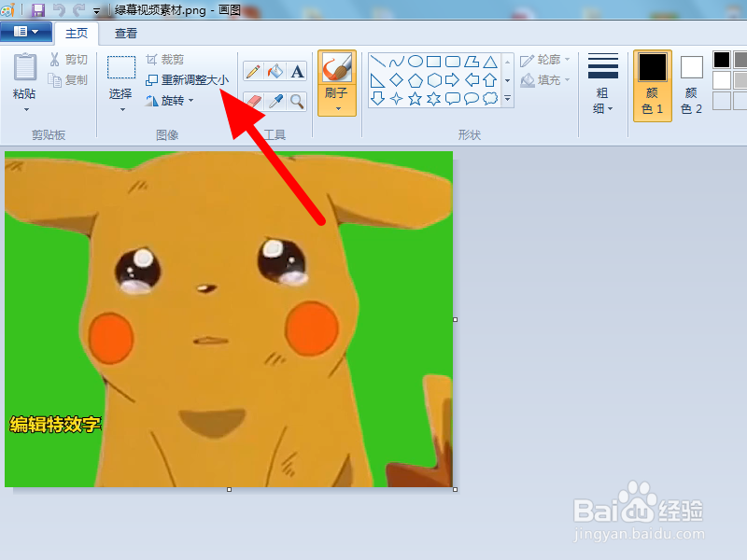The image size is (747, 560).
Task: Choose the Right arrow shape
Action: 452,80
